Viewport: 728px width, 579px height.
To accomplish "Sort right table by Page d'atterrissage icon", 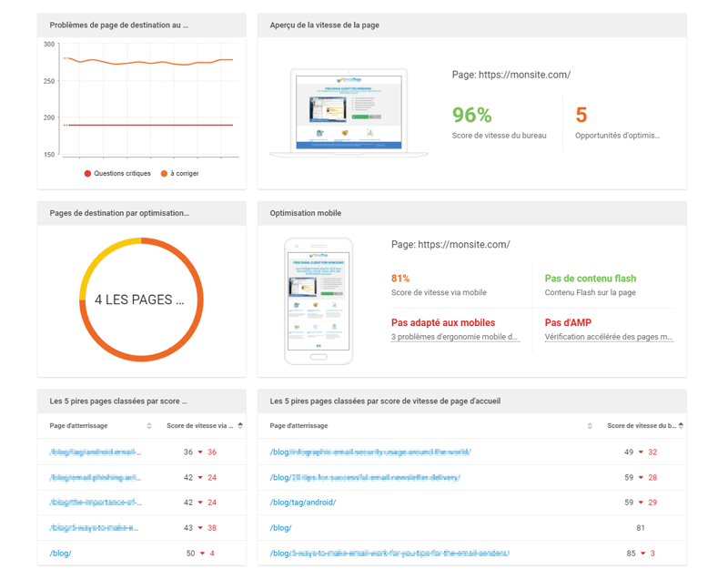I will [590, 426].
